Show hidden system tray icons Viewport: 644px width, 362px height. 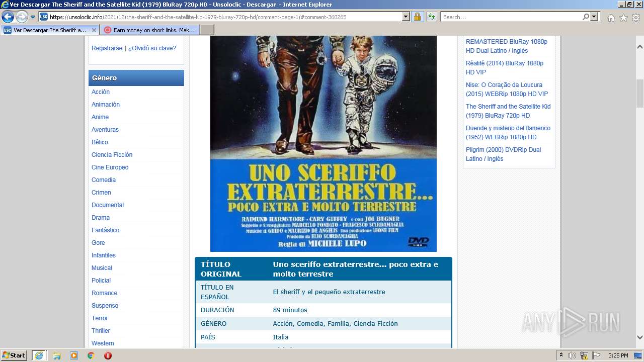[561, 355]
